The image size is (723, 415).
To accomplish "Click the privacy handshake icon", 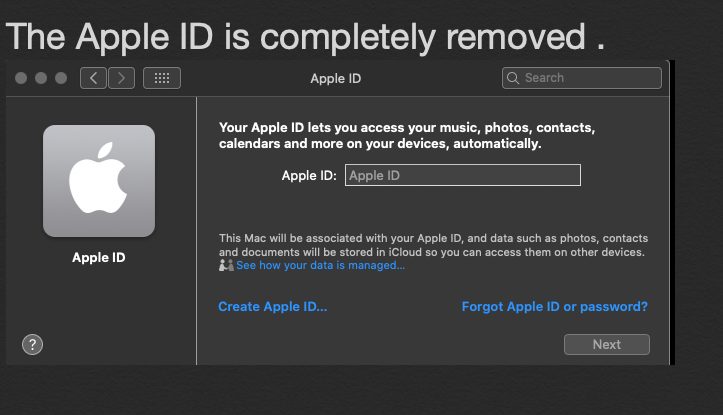I will click(226, 266).
